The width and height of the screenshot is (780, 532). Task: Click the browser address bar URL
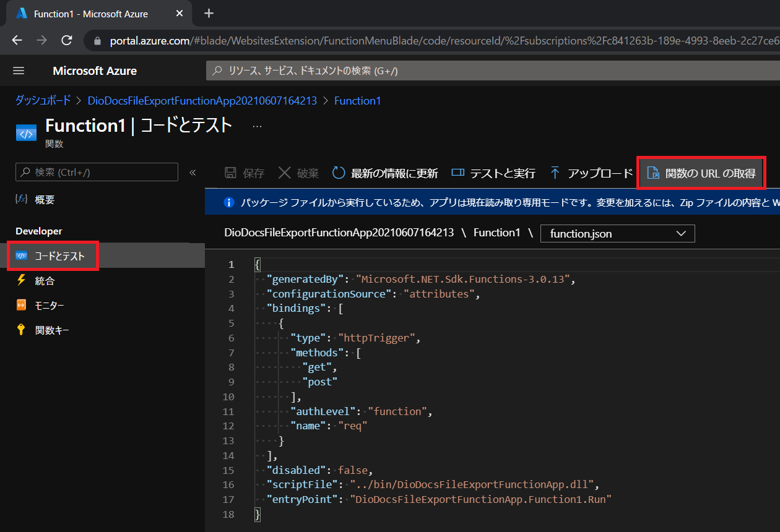[444, 41]
